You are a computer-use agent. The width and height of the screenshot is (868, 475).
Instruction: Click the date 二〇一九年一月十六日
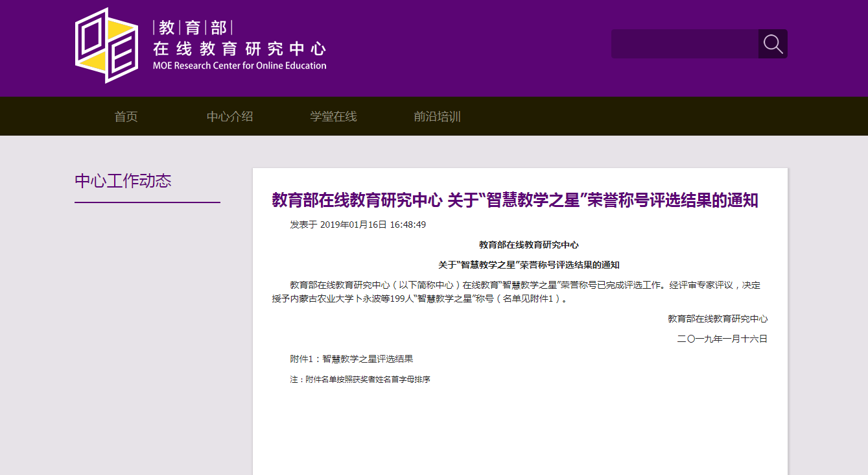click(x=722, y=339)
